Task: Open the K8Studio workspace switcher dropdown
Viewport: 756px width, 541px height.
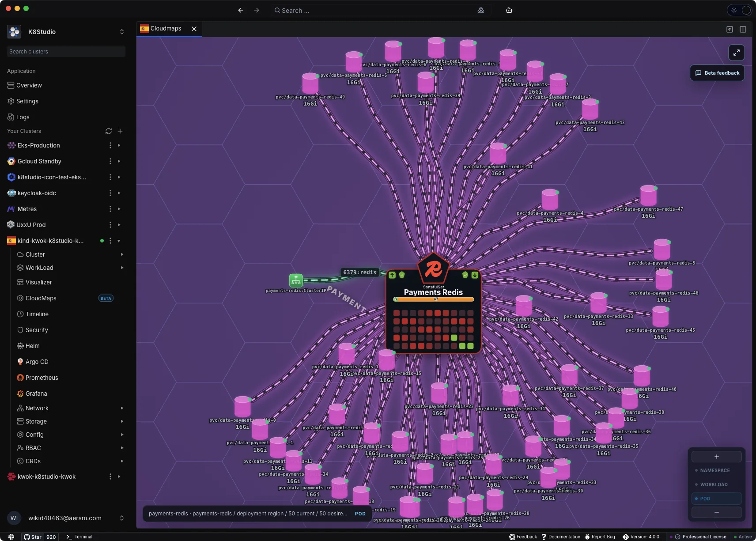Action: point(122,32)
